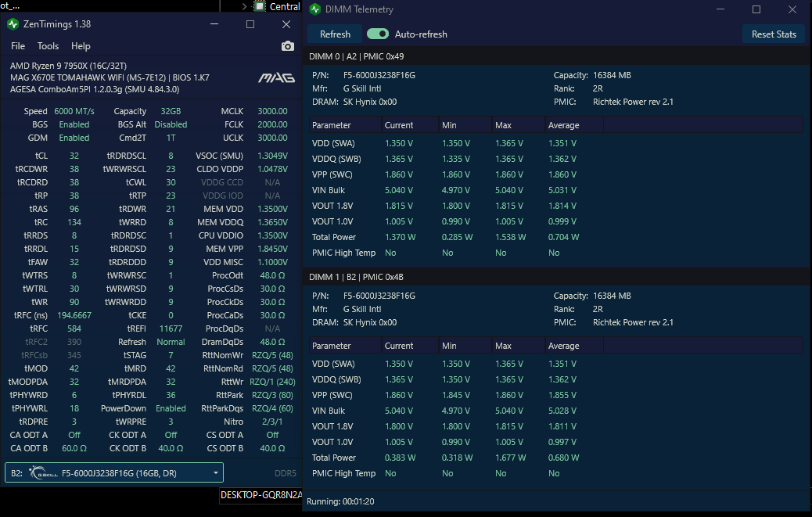
Task: Click the Parameter column header for DIMM 0
Action: (345, 125)
